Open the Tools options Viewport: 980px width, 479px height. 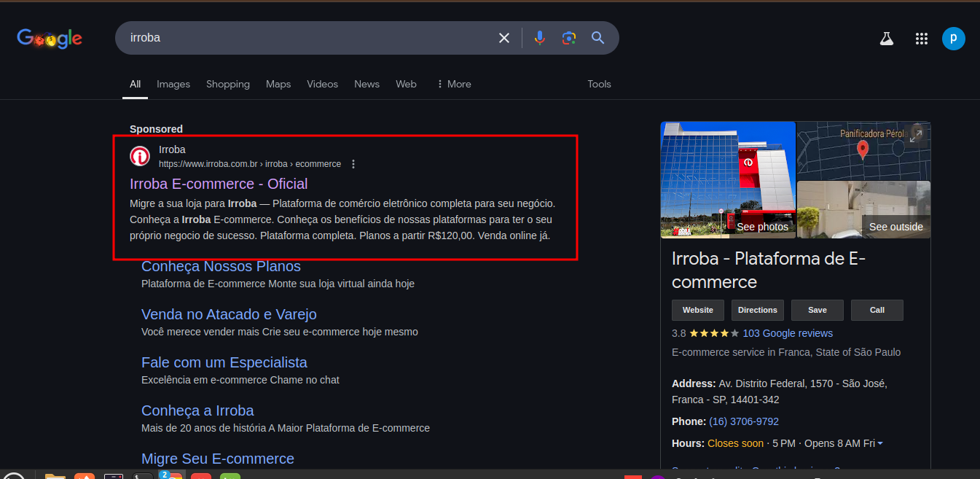click(600, 84)
